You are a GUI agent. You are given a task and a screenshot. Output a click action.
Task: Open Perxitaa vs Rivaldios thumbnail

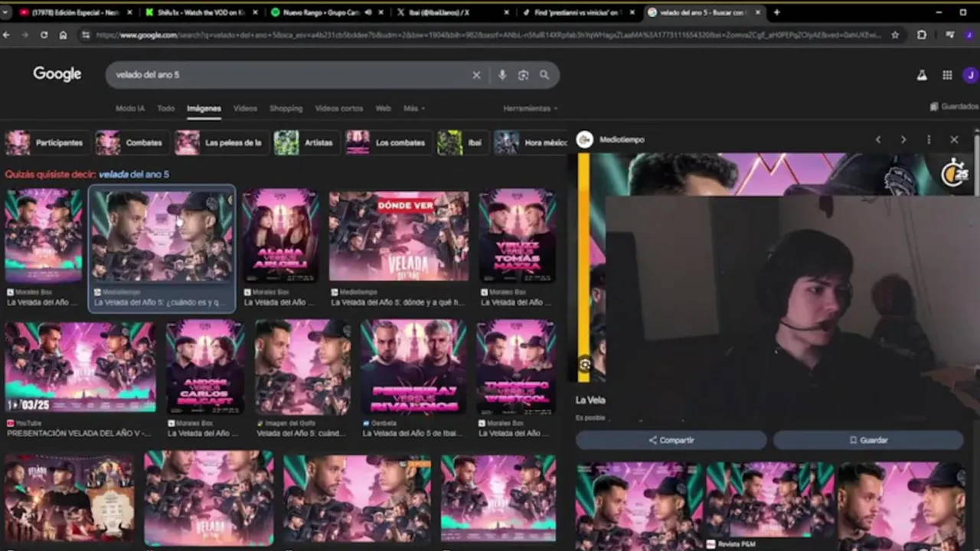pyautogui.click(x=413, y=367)
